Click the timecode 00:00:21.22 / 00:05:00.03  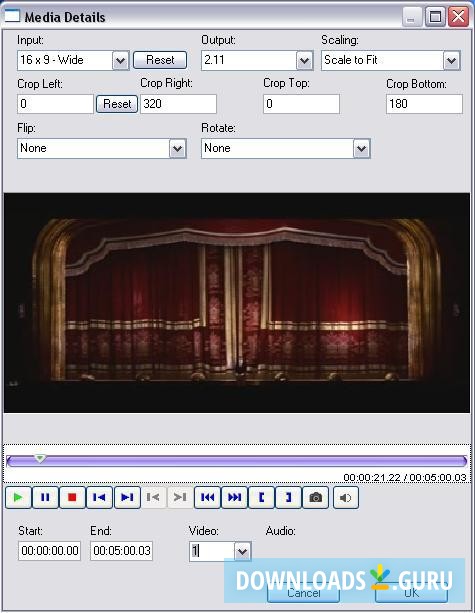405,477
